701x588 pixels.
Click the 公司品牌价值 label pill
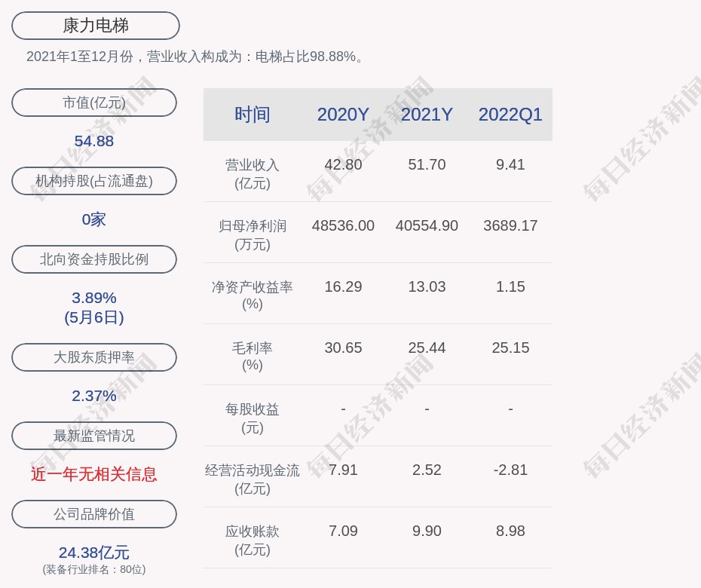tap(94, 514)
